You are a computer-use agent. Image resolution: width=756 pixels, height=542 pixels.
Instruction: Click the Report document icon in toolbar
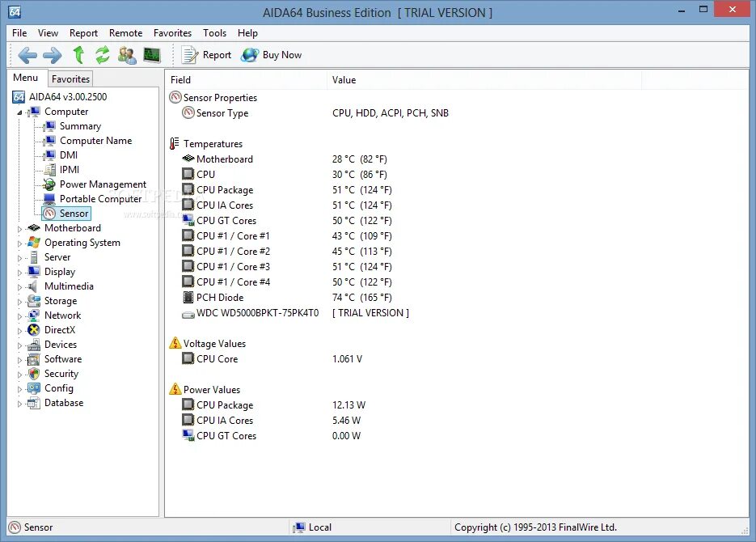coord(189,55)
